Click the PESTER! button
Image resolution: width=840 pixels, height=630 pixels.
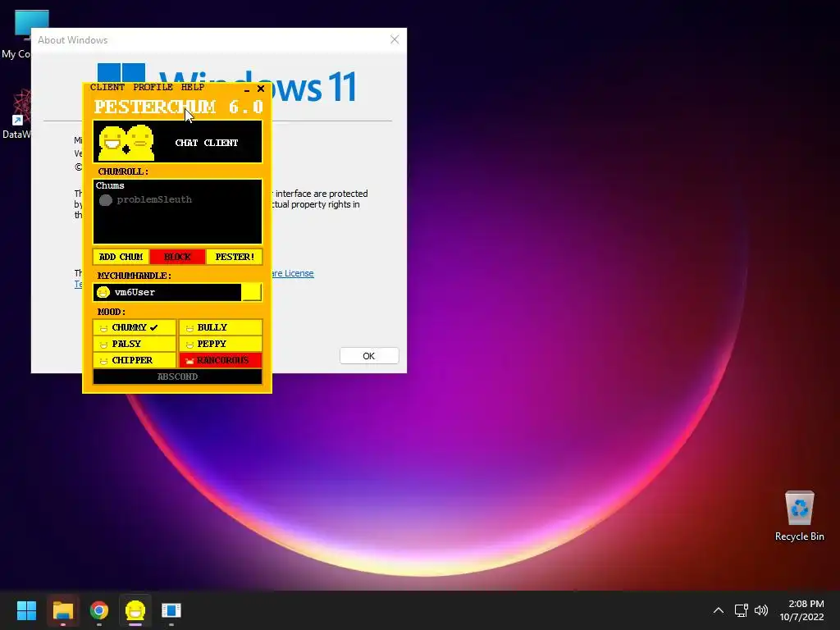[x=235, y=257]
